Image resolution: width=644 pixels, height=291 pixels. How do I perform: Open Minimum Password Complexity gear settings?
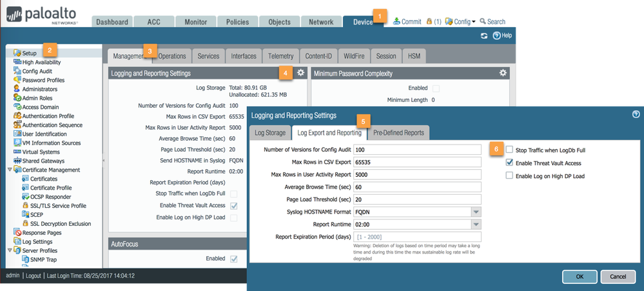[503, 73]
